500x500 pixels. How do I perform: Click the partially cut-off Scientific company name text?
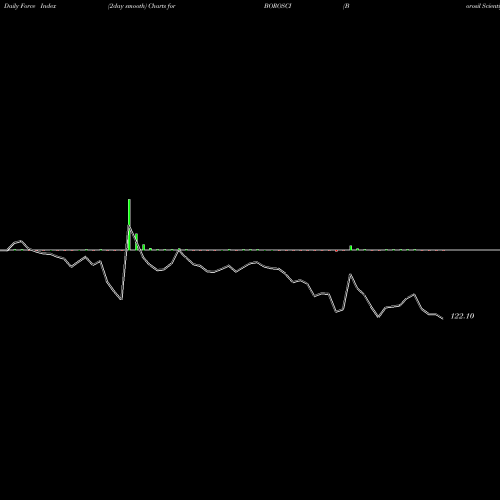coord(483,6)
